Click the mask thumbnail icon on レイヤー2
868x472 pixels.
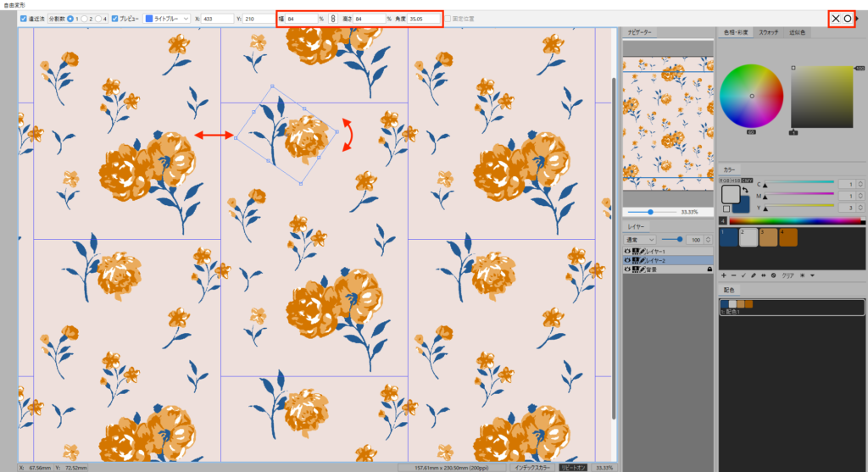636,261
